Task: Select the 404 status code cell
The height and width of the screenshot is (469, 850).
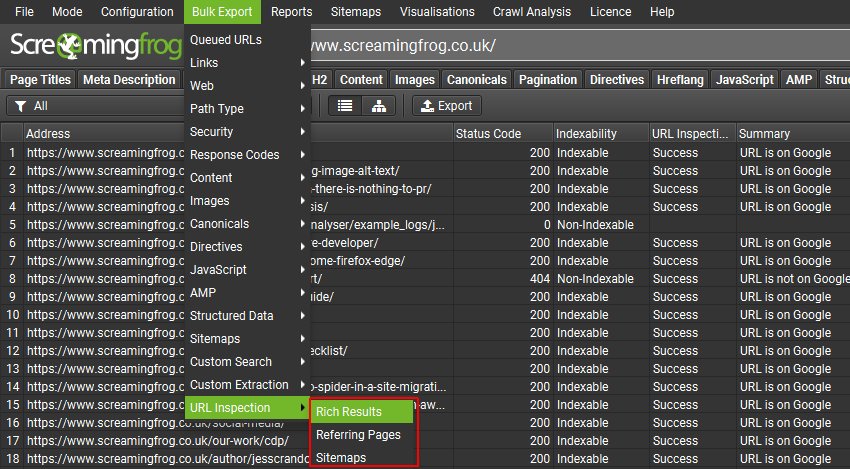Action: point(503,279)
